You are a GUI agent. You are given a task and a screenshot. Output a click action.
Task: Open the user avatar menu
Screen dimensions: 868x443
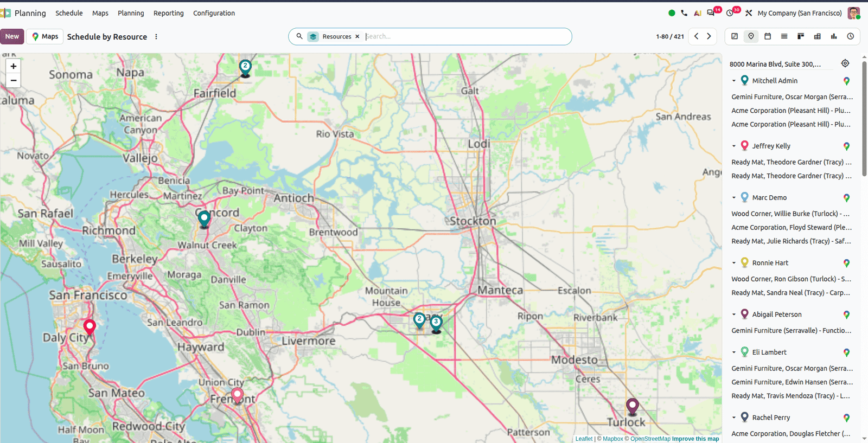coord(853,13)
